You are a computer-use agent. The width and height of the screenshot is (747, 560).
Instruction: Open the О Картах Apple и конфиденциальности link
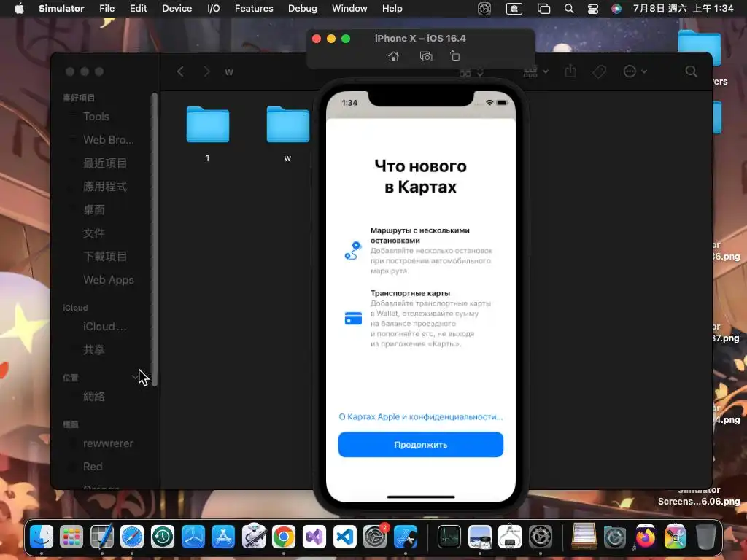tap(421, 416)
